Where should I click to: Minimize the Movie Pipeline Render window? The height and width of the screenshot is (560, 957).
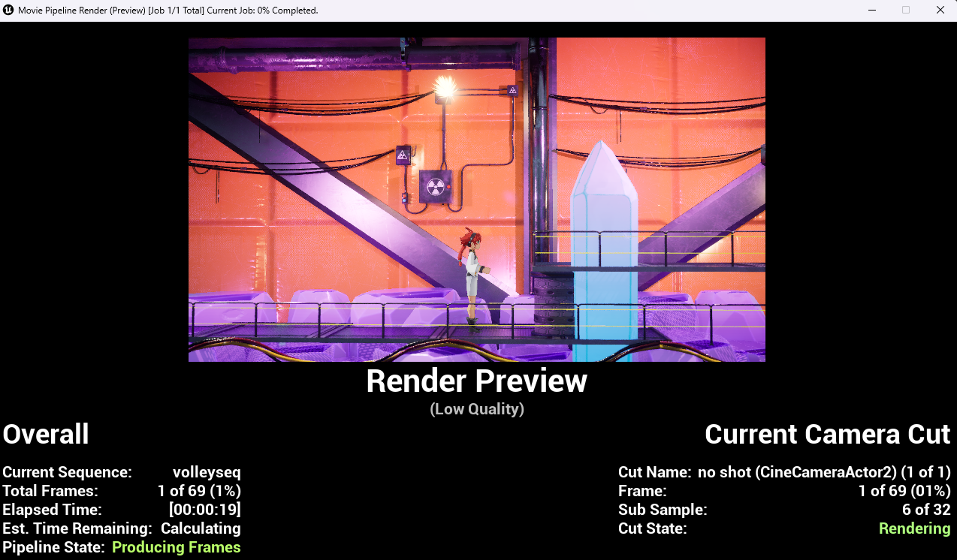click(871, 10)
